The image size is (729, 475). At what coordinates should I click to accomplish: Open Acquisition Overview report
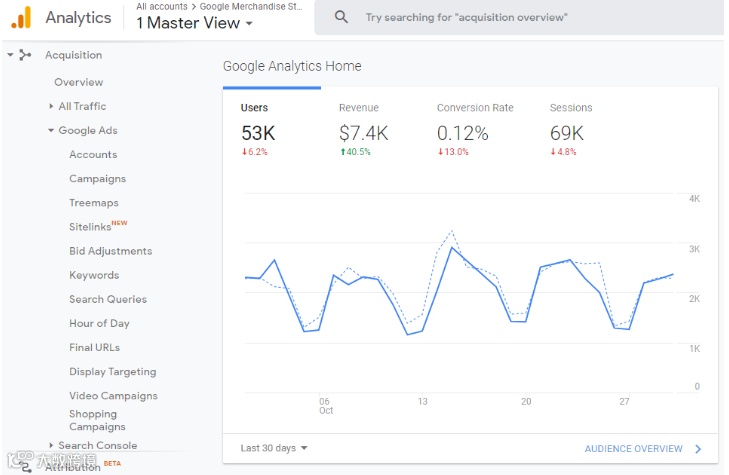pos(79,82)
